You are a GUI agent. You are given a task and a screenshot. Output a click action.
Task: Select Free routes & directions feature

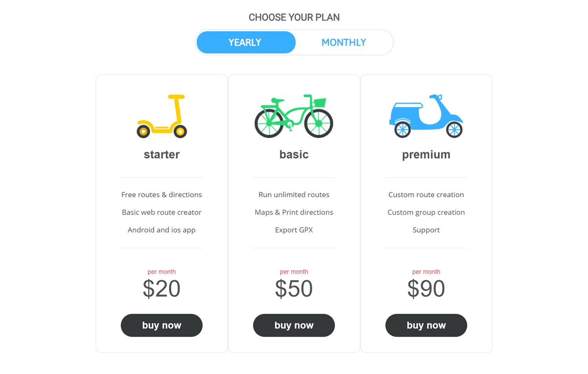[162, 194]
